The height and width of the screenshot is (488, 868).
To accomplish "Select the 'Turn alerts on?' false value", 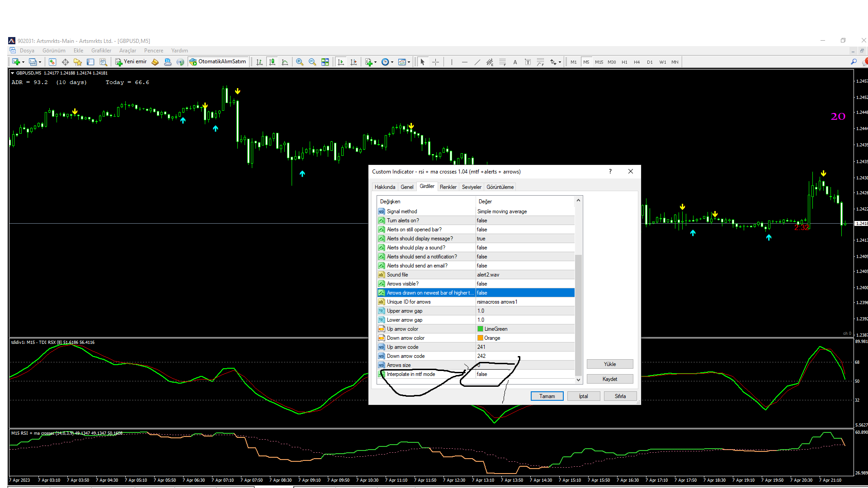I will click(482, 221).
